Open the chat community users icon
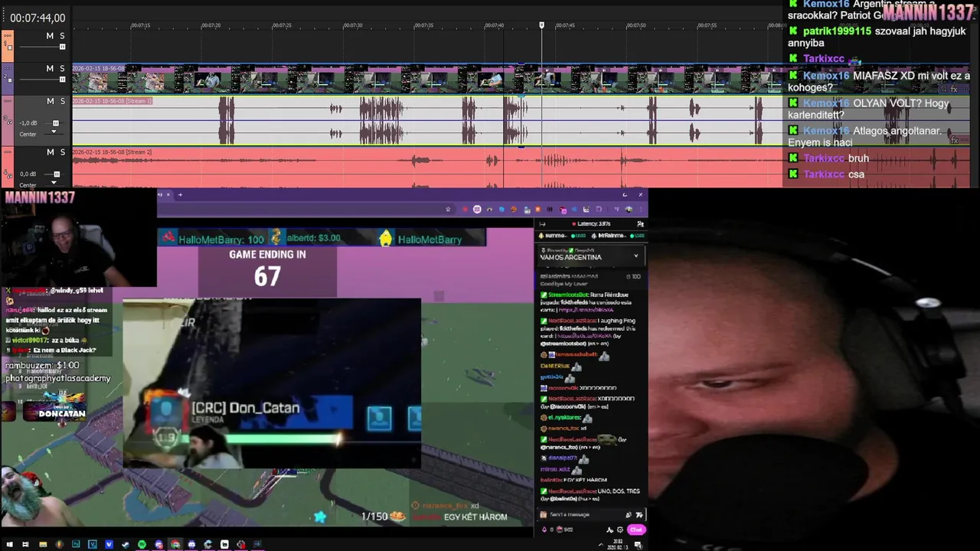The image size is (980, 551). point(640,224)
